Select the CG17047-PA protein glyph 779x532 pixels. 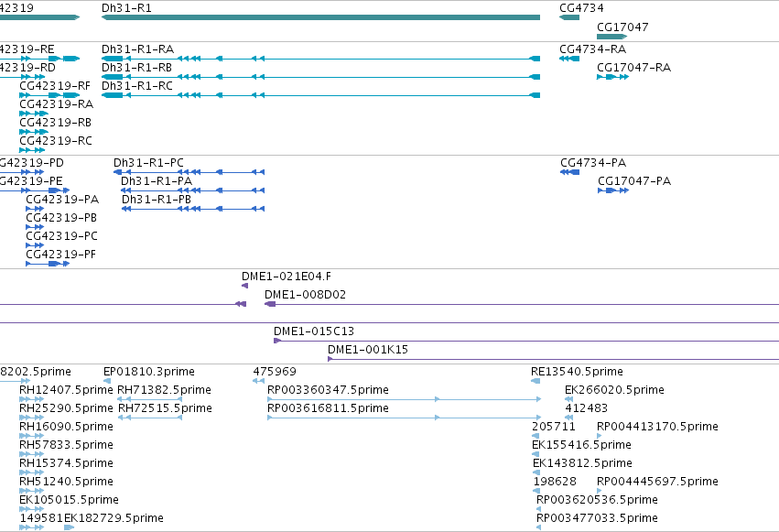(613, 190)
